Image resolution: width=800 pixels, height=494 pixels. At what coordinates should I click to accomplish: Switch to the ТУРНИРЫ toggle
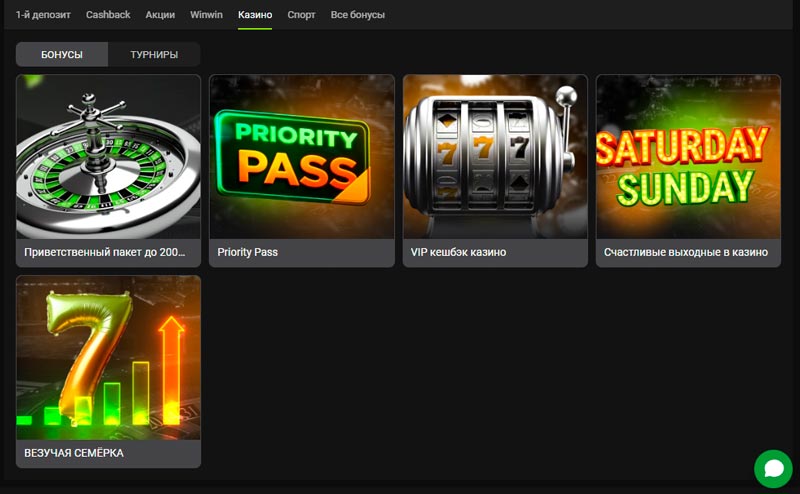point(154,54)
